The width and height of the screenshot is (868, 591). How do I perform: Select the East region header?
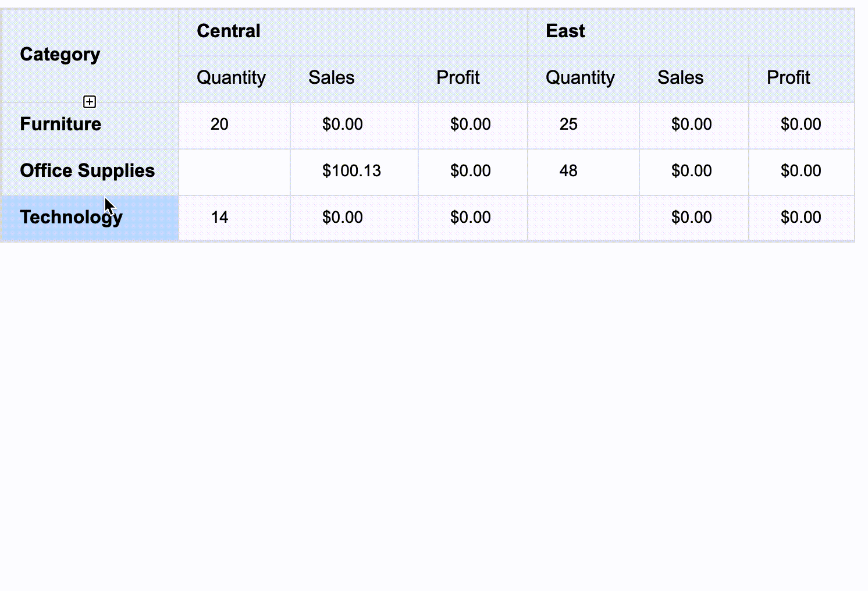[x=565, y=31]
